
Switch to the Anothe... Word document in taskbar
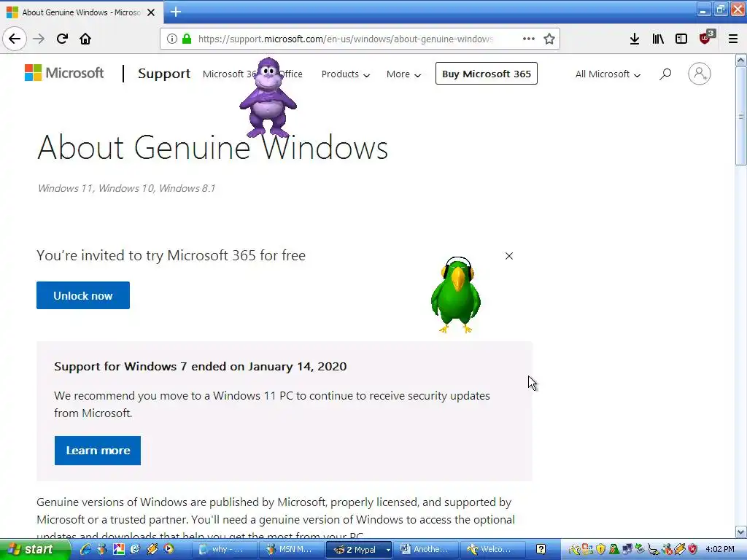[x=427, y=550]
